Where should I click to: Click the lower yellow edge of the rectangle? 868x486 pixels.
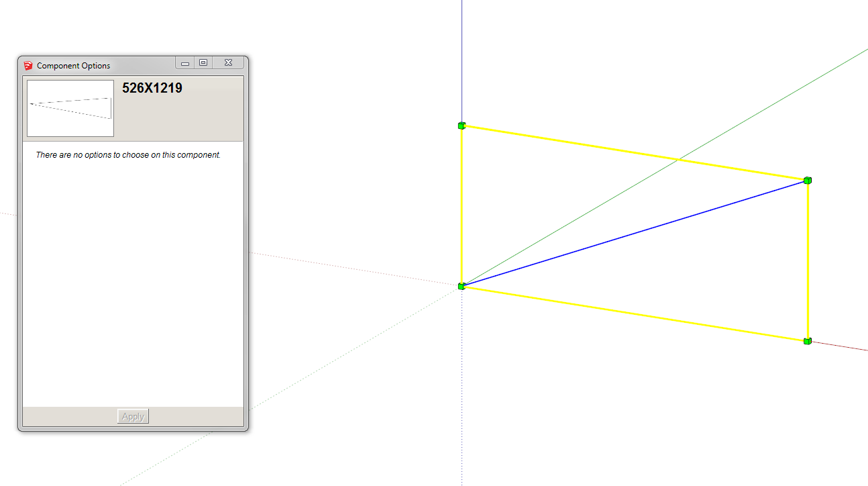635,313
